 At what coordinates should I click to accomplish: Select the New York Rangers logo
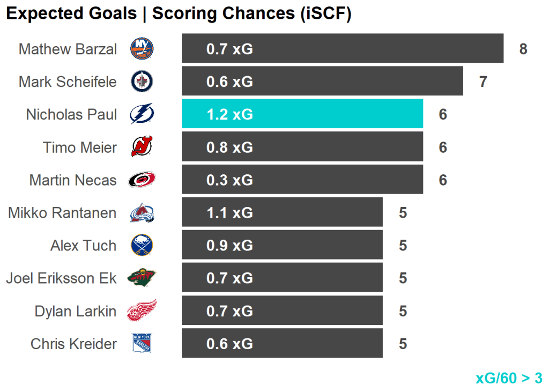142,343
